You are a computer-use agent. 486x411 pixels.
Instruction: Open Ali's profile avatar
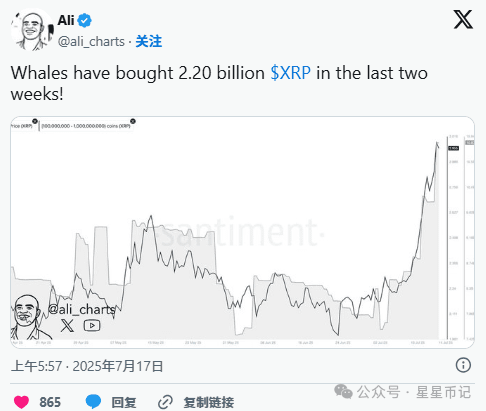(x=32, y=30)
